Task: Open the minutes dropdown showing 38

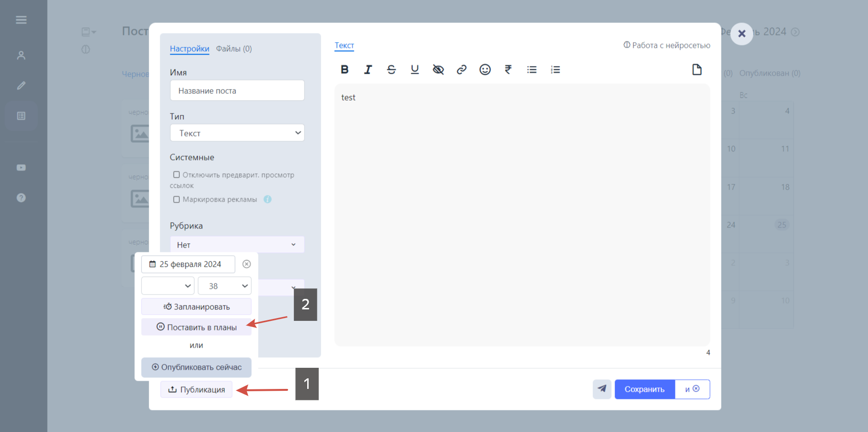Action: pos(225,285)
